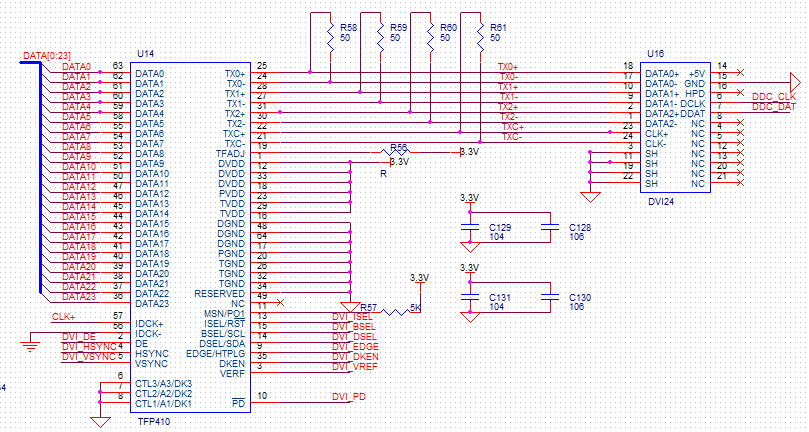Click the TFP410 part name label

point(153,422)
